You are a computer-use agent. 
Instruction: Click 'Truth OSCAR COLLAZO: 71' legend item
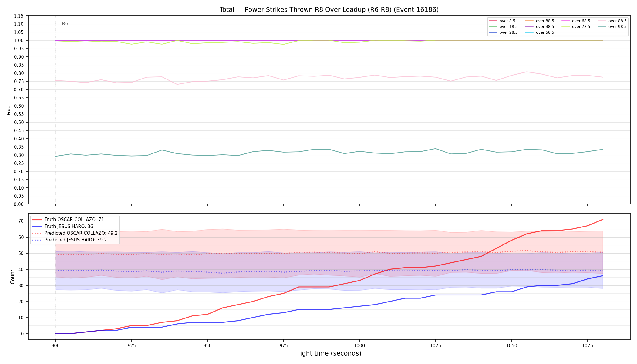tap(68, 220)
